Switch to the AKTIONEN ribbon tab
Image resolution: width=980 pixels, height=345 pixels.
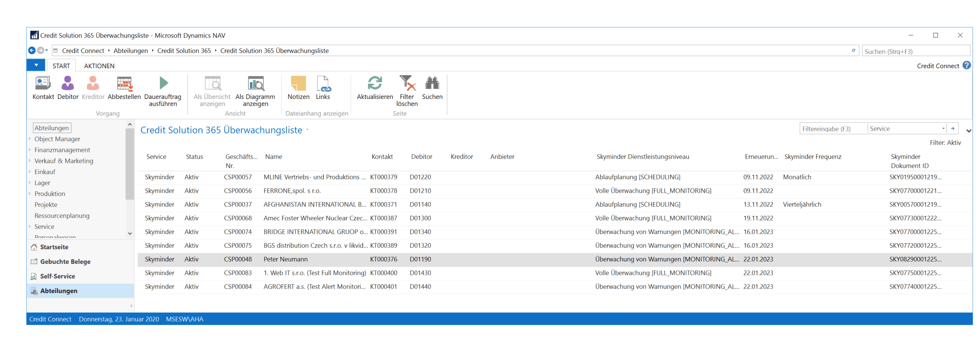[99, 66]
